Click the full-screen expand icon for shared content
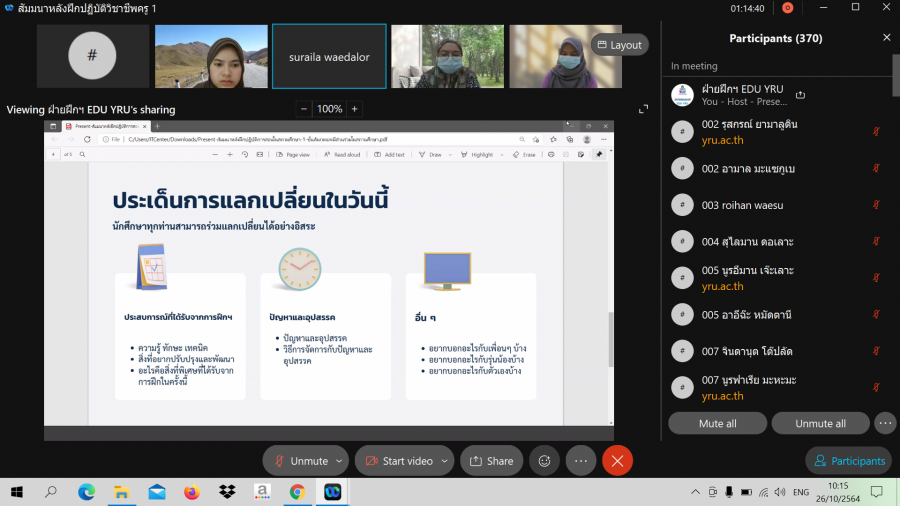 (644, 109)
